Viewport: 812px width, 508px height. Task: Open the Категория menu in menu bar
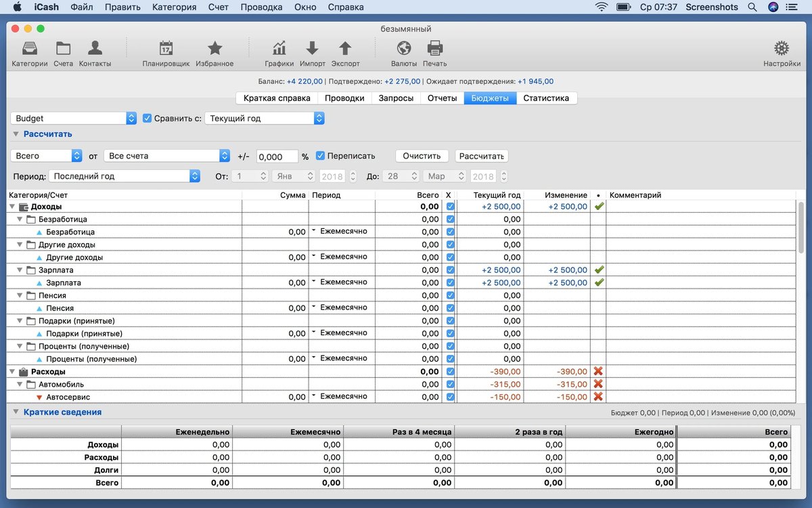(174, 7)
